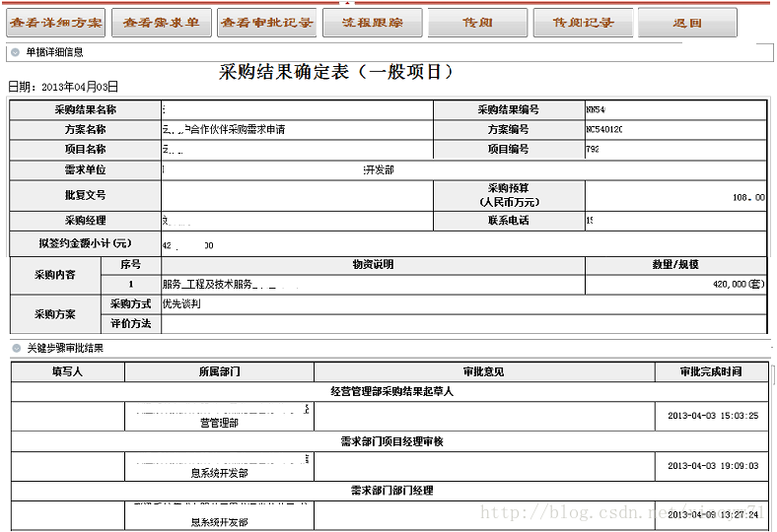
Task: Open 查看审批记录 button
Action: (x=266, y=23)
